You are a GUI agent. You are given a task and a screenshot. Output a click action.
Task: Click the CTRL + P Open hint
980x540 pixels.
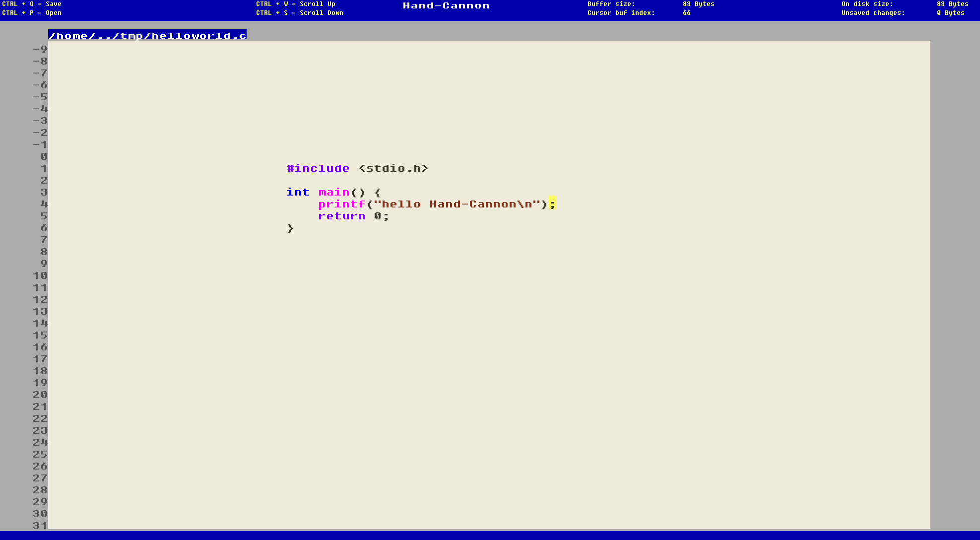click(x=32, y=13)
